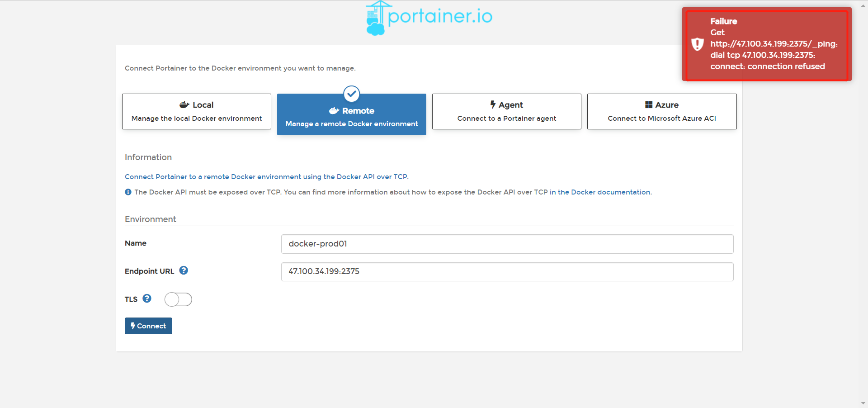Click the Environment section heading
This screenshot has width=868, height=408.
(x=151, y=219)
